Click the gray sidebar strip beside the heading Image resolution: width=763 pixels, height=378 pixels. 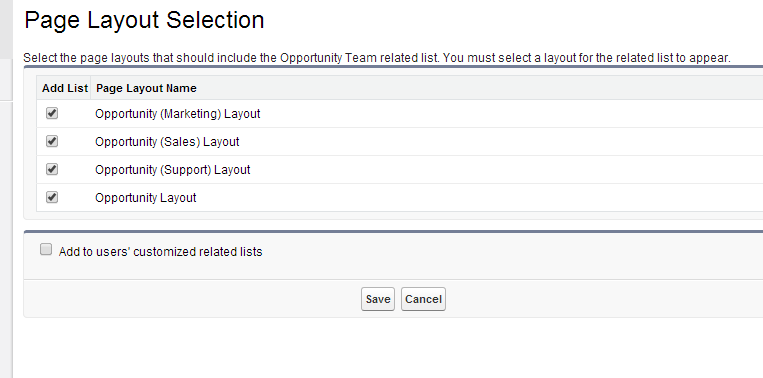[x=6, y=29]
